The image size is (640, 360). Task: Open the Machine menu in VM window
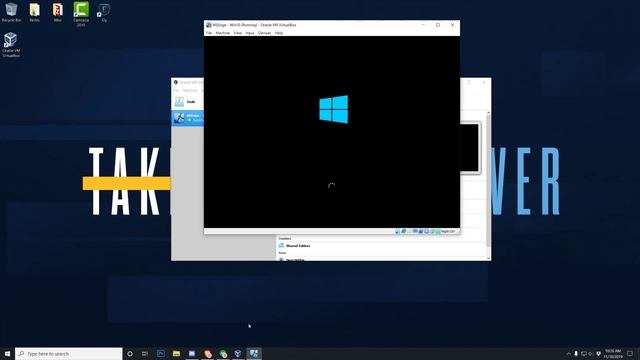[222, 33]
